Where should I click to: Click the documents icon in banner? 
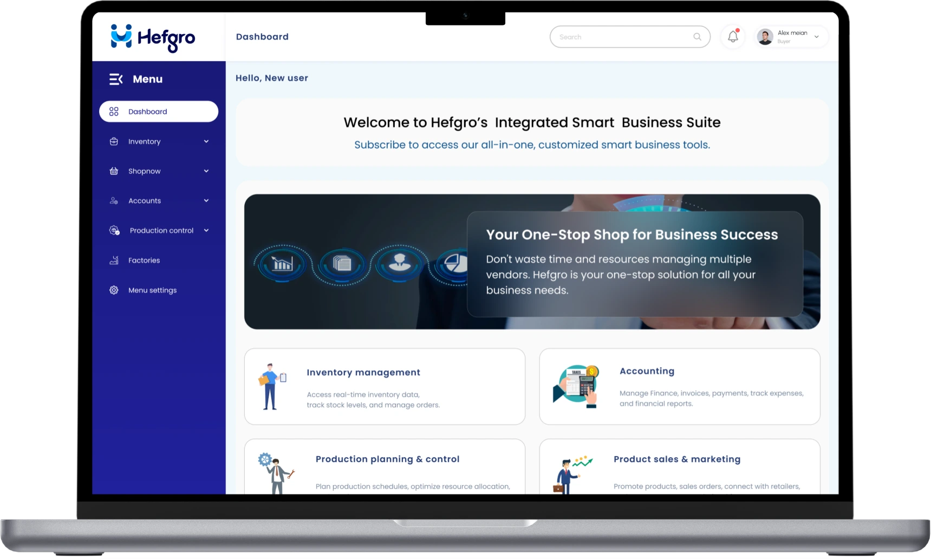coord(342,264)
